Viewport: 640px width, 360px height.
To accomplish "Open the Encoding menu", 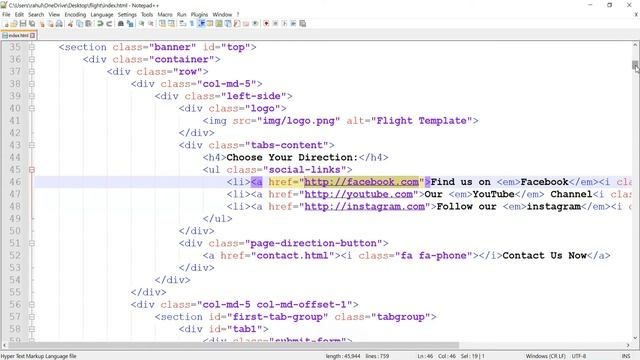I will (x=75, y=14).
